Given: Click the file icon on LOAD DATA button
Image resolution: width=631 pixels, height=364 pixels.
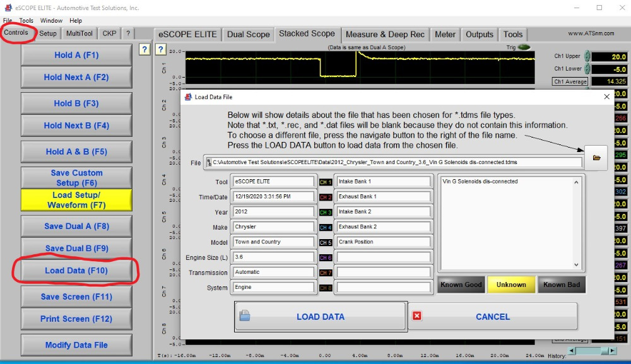Looking at the screenshot, I should coord(245,315).
